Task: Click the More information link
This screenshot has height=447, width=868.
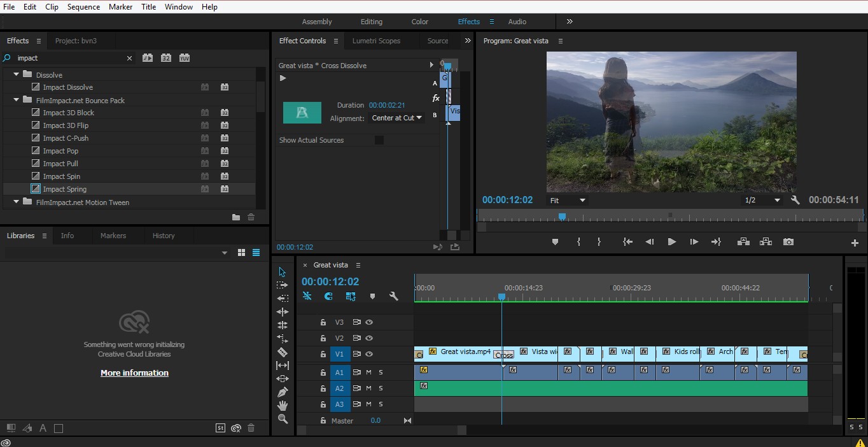Action: 134,373
